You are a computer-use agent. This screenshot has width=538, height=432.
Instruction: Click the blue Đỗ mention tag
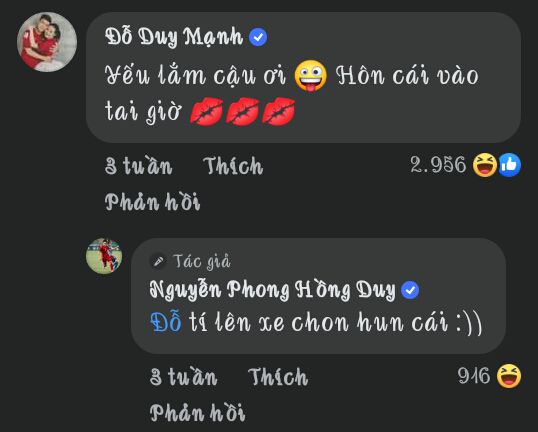click(x=166, y=323)
